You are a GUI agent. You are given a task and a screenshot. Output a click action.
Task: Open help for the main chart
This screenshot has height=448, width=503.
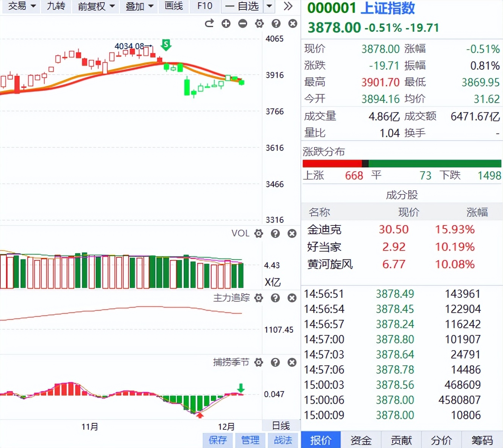(x=276, y=24)
